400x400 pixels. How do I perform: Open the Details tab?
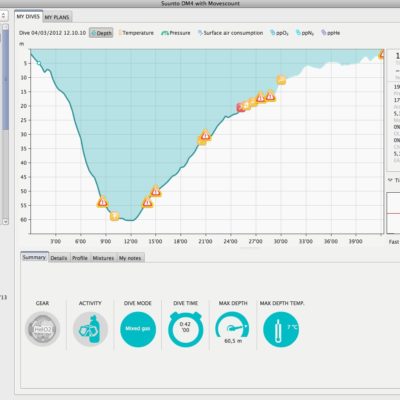point(59,258)
